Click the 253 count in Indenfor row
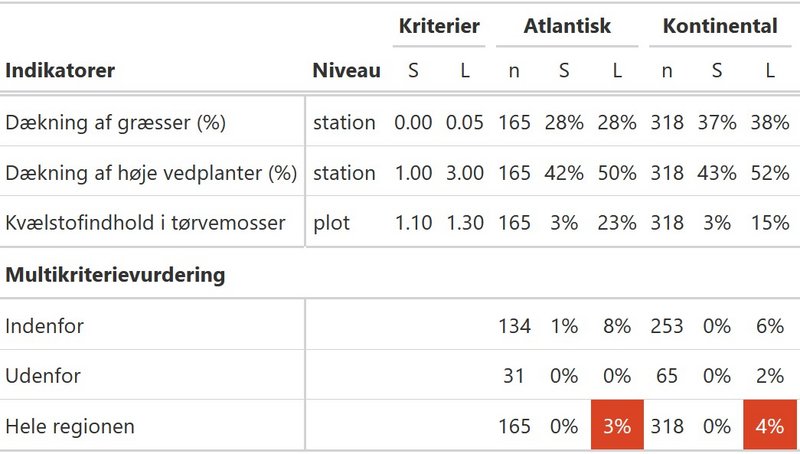Screen dimensions: 800x454 (666, 326)
